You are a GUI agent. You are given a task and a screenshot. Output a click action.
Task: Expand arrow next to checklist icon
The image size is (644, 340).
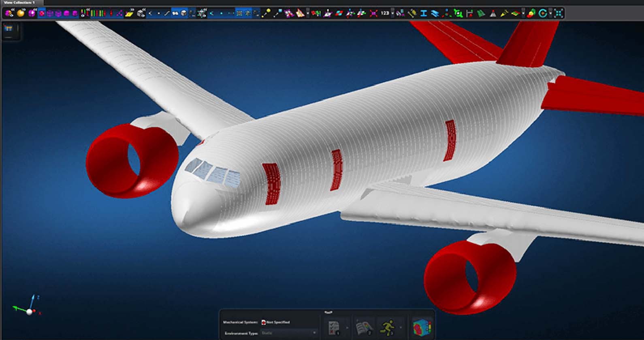[346, 327]
